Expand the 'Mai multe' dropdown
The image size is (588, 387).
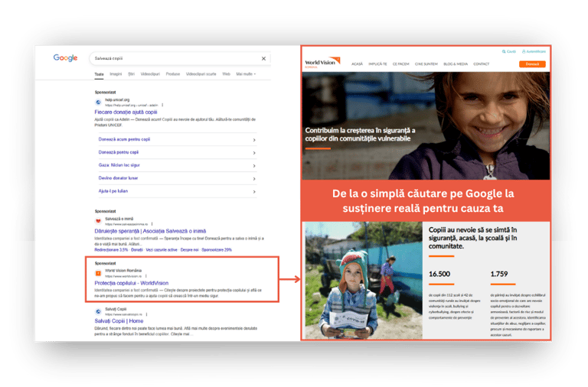click(246, 74)
